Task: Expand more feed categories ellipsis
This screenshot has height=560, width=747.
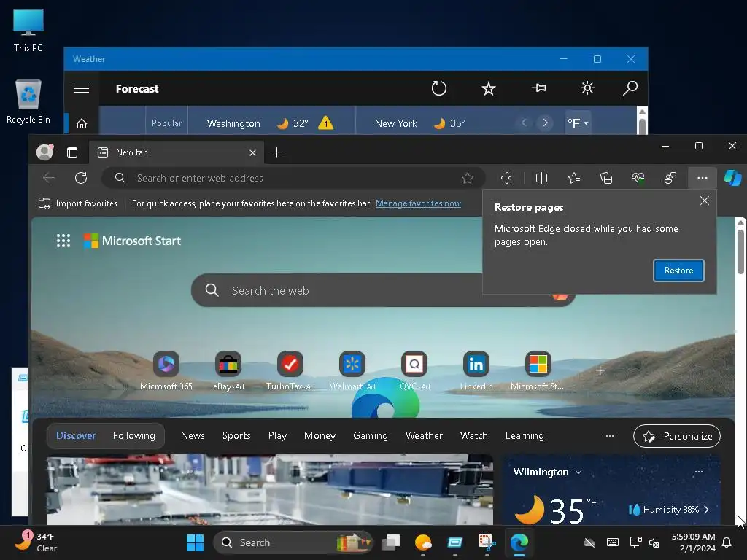Action: pyautogui.click(x=609, y=436)
